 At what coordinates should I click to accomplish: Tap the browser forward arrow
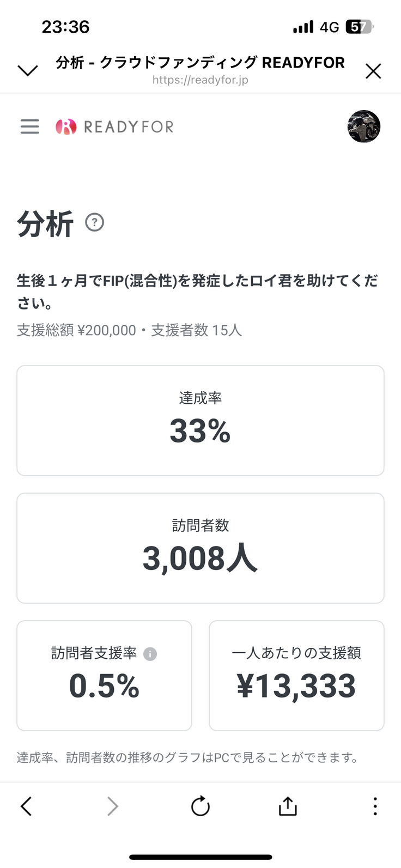click(x=113, y=806)
